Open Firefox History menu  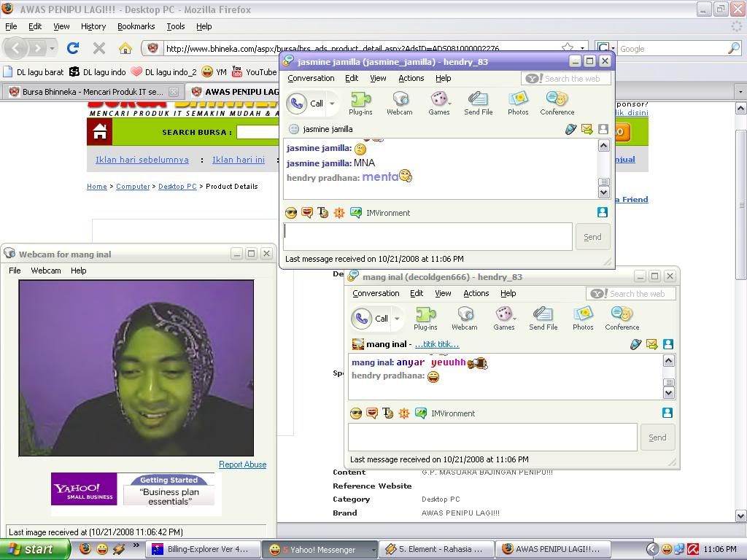point(93,26)
